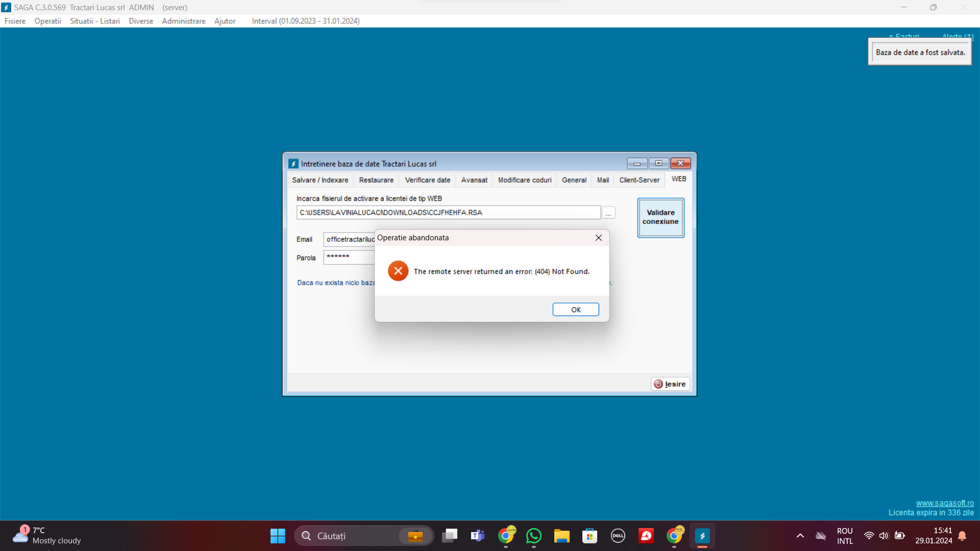
Task: Browse for license file with ellipsis button
Action: (608, 213)
